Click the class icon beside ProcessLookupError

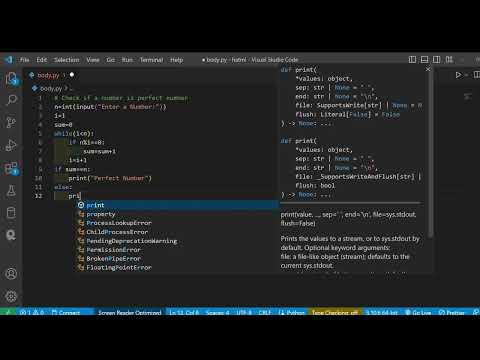(x=81, y=223)
